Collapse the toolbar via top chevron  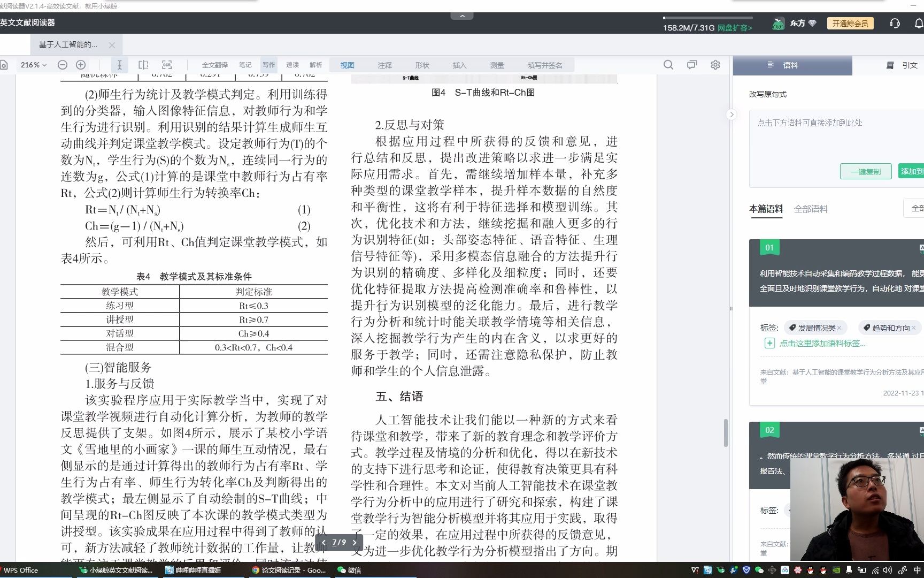[461, 16]
